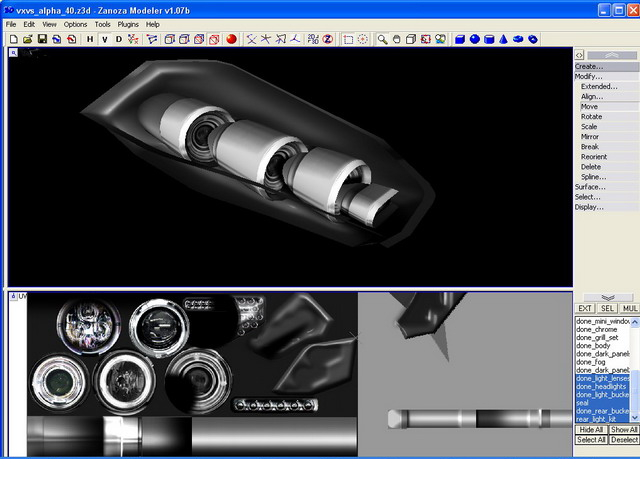640x477 pixels.
Task: Click the Save floppy disk icon
Action: click(x=43, y=39)
